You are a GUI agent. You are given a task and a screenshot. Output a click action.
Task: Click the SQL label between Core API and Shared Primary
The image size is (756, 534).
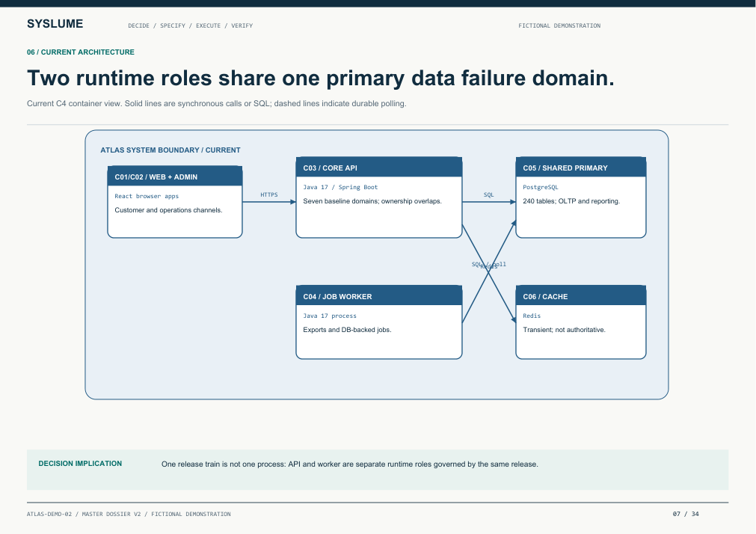coord(489,195)
